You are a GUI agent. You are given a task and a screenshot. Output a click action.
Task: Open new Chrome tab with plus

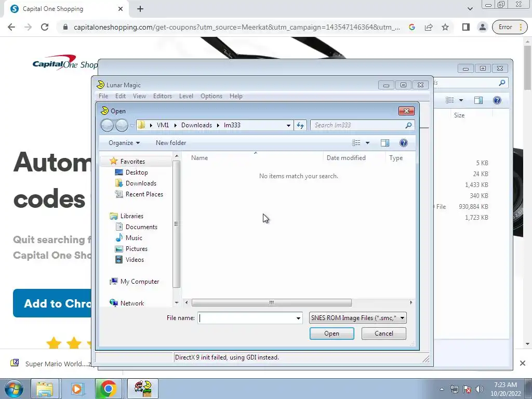click(x=140, y=9)
